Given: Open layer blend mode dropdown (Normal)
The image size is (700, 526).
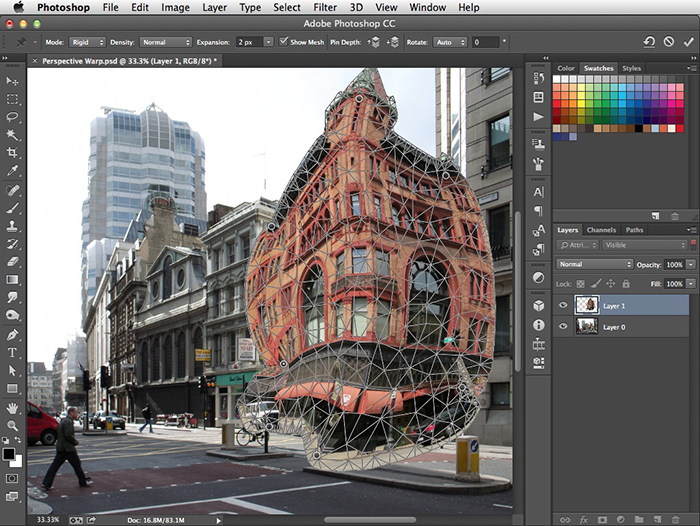Looking at the screenshot, I should pyautogui.click(x=594, y=264).
